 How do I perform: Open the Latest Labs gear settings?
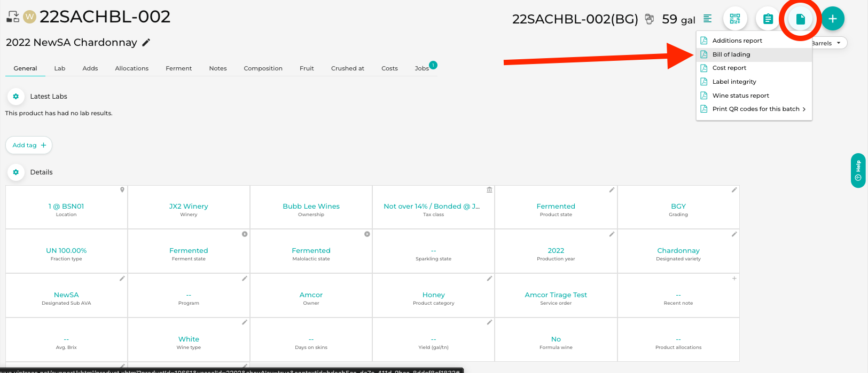pyautogui.click(x=15, y=97)
